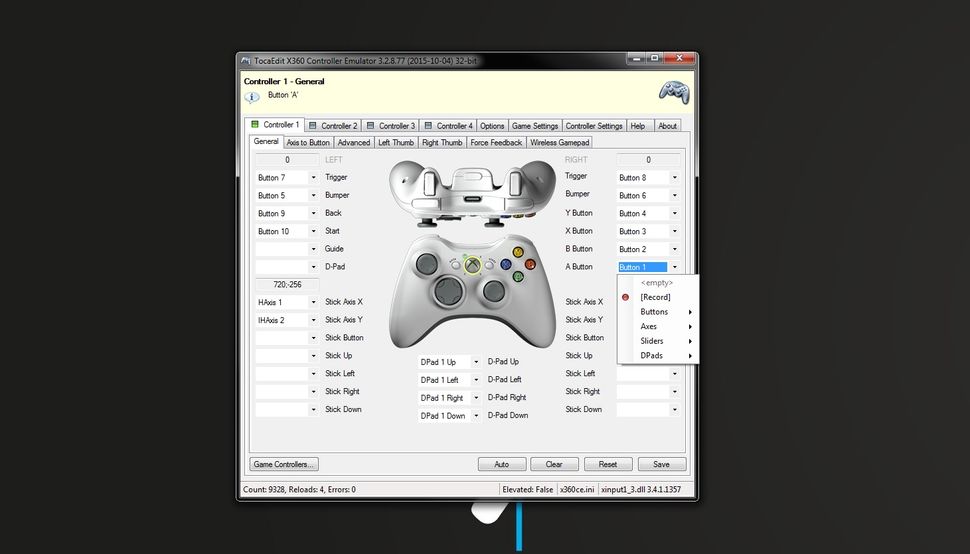Click the Game Controllers... button
Viewport: 970px width, 554px height.
point(285,464)
